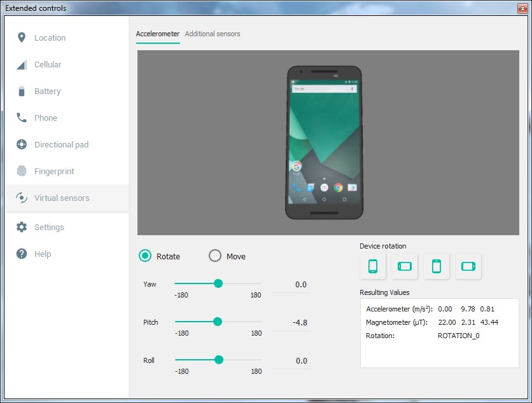This screenshot has height=403, width=532.
Task: Open Settings gear in sidebar
Action: [22, 228]
